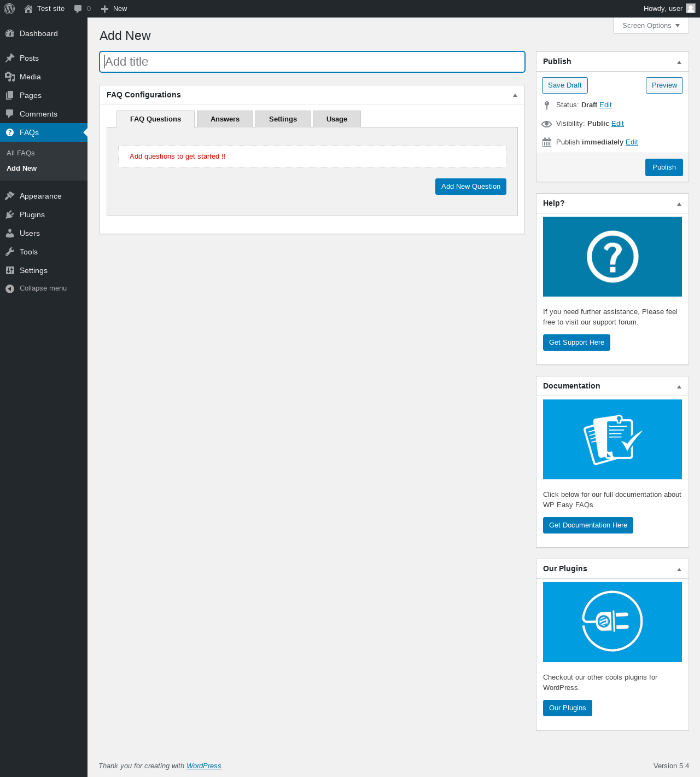Click the Tools wrench icon
700x777 pixels.
(x=10, y=252)
